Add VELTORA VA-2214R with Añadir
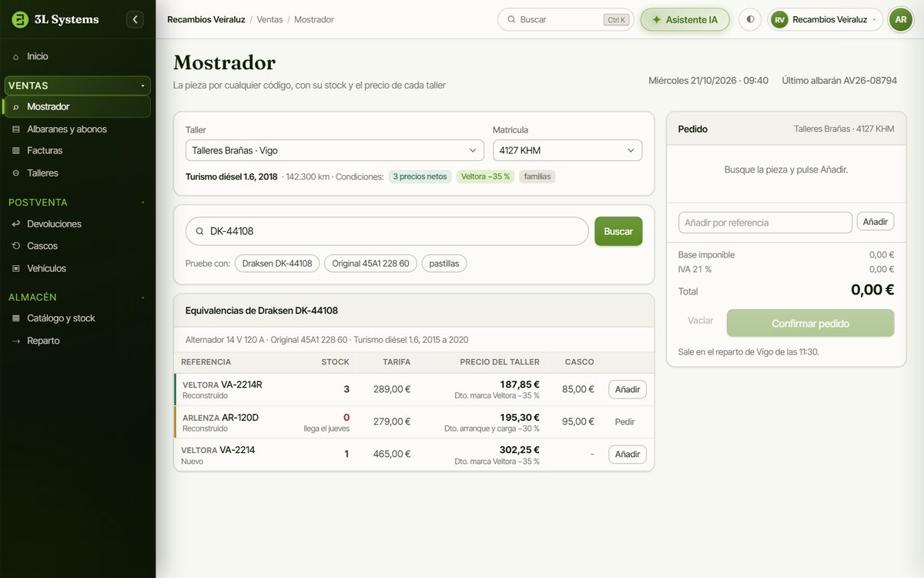924x578 pixels. coord(628,389)
